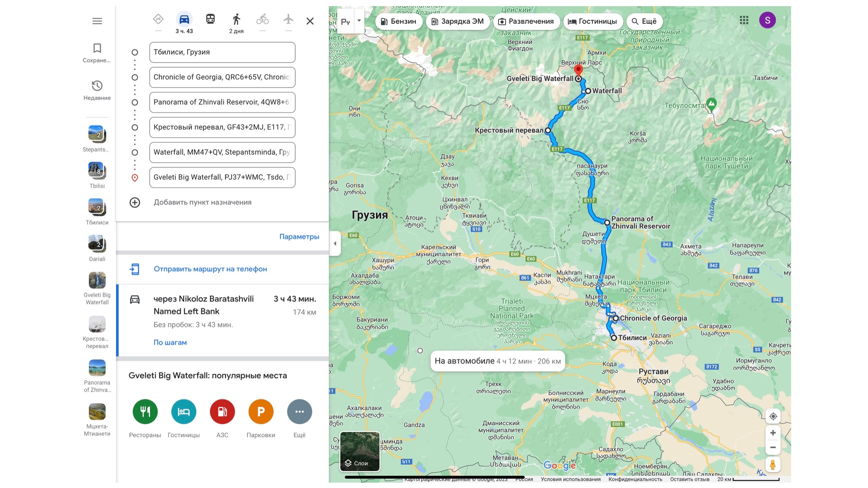
Task: Toggle the Бензин filter chip
Action: coord(399,22)
